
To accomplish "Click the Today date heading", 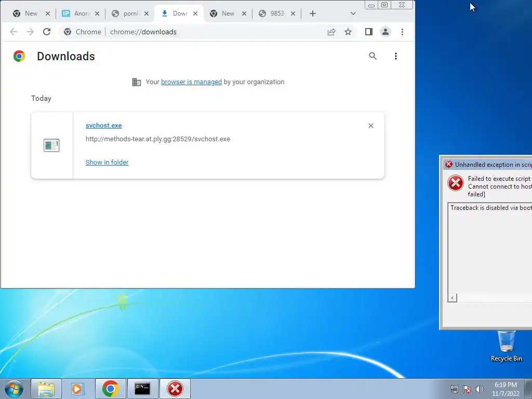I will click(x=42, y=98).
